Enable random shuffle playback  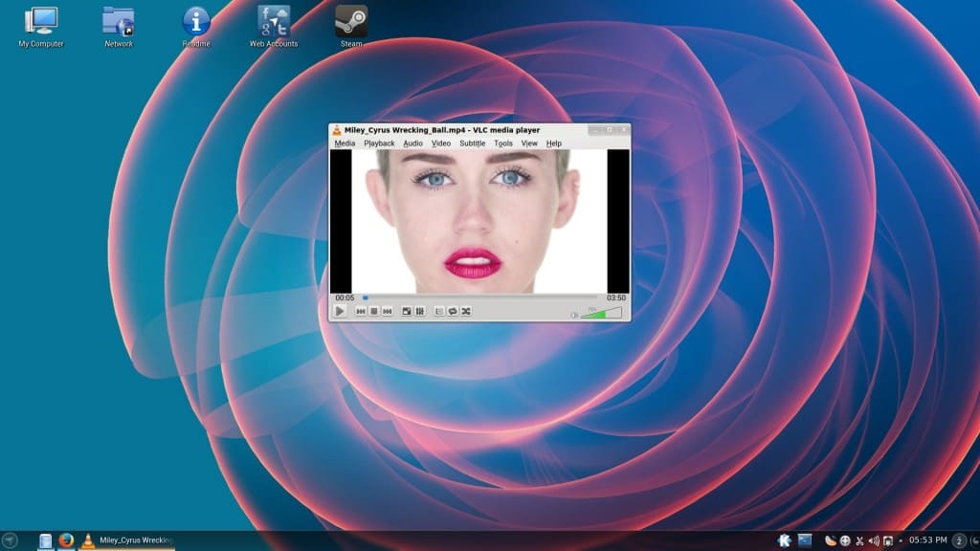(x=466, y=312)
